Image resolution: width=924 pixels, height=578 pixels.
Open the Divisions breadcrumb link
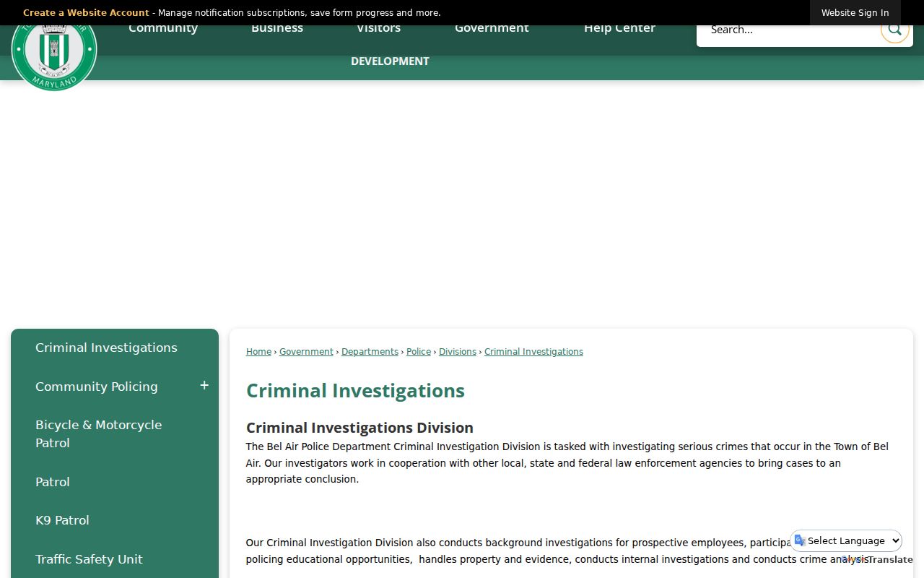[458, 352]
